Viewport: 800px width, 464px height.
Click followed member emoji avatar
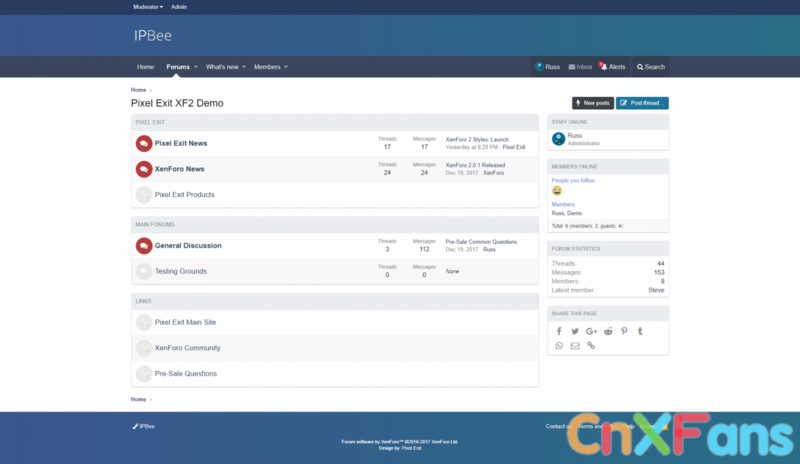(557, 190)
